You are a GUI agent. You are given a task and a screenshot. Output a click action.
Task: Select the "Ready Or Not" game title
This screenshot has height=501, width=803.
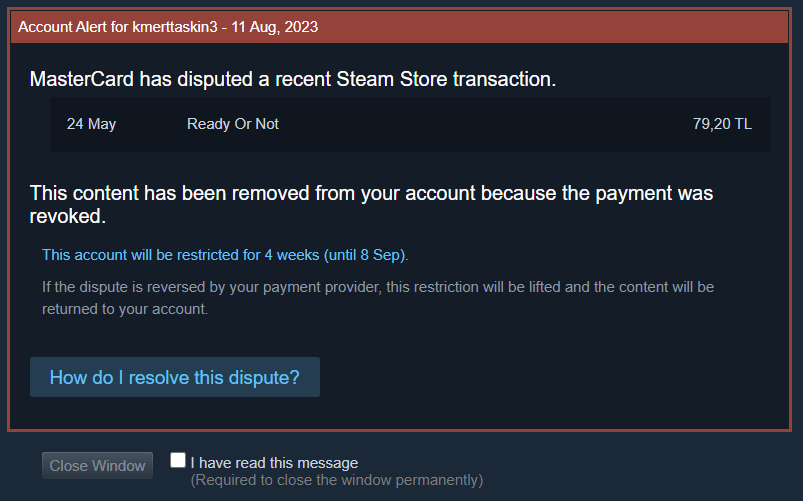[232, 124]
